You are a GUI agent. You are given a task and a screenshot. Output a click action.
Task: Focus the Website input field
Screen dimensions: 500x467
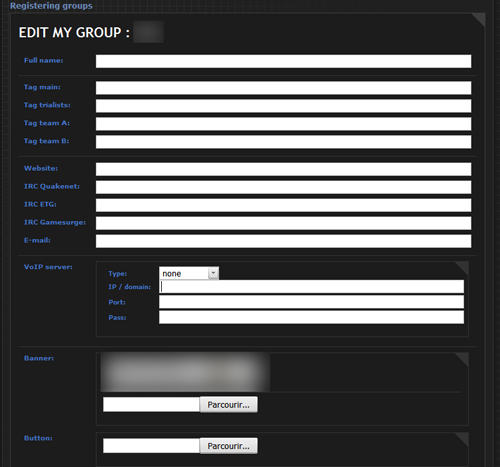[283, 169]
